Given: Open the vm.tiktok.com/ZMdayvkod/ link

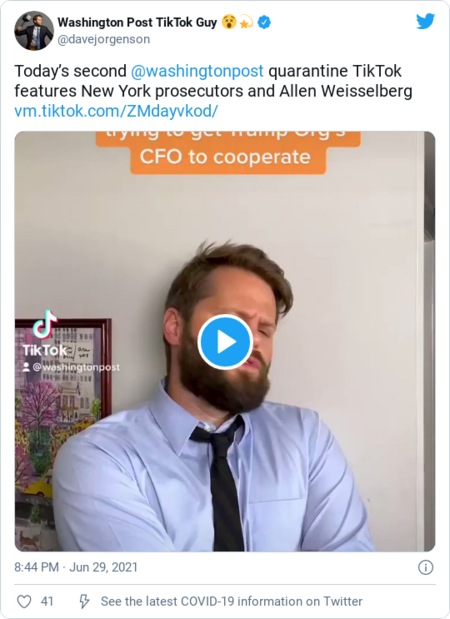Looking at the screenshot, I should tap(116, 111).
